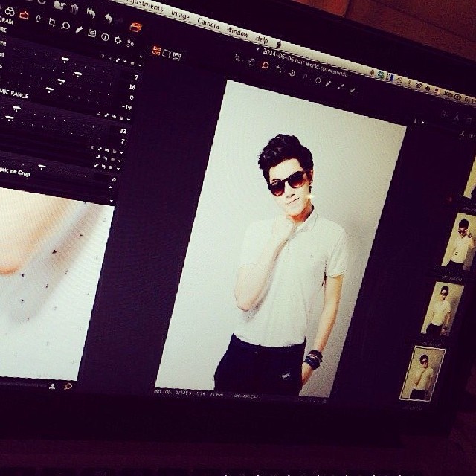
Task: Open the Local Adjustments brush tool tab
Action: 79,30
